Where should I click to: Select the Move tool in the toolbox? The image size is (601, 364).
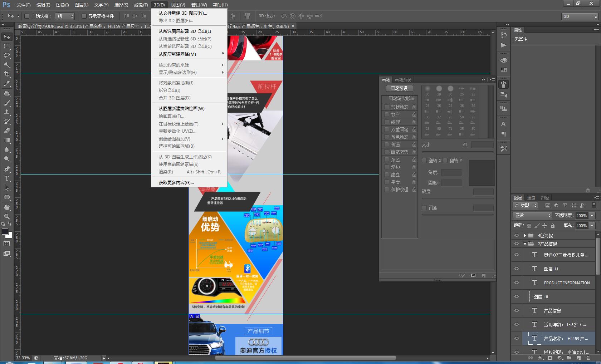coord(7,36)
